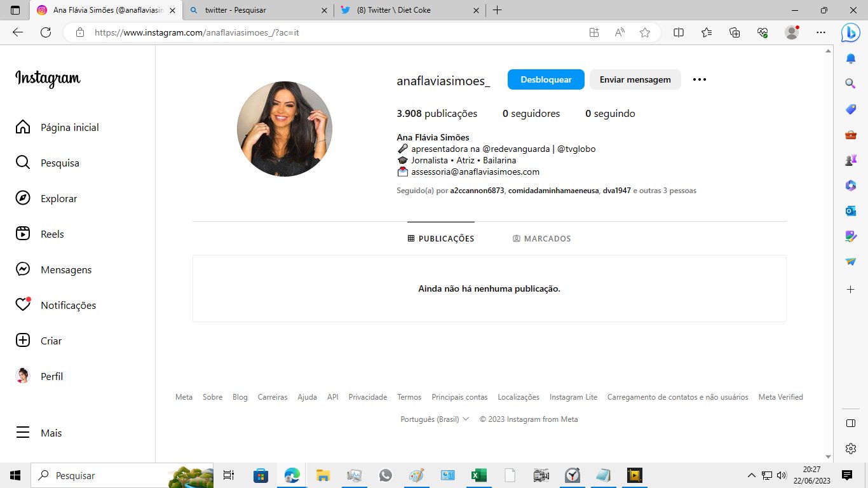Open the Favorites list toolbar icon
The height and width of the screenshot is (488, 868).
(707, 32)
